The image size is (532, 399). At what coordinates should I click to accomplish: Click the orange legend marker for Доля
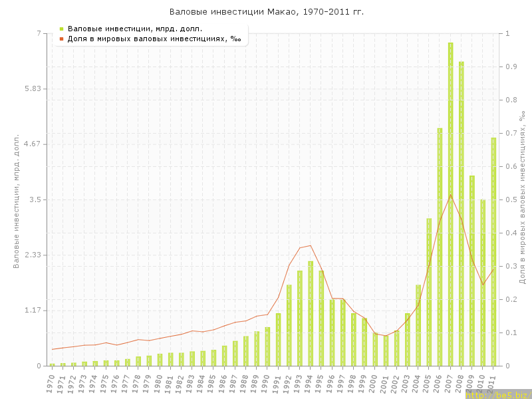[61, 39]
